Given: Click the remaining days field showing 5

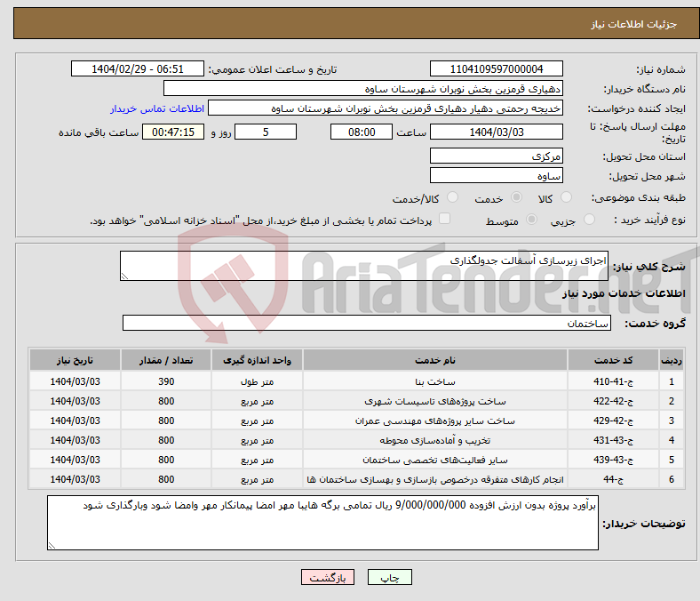Looking at the screenshot, I should click(266, 132).
